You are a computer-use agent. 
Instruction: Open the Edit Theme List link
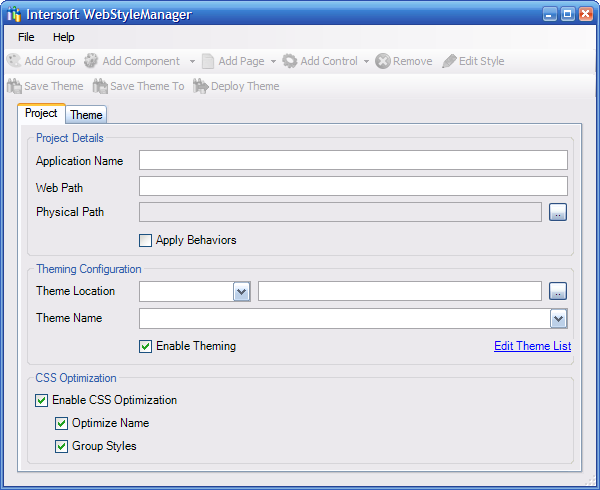click(x=532, y=346)
